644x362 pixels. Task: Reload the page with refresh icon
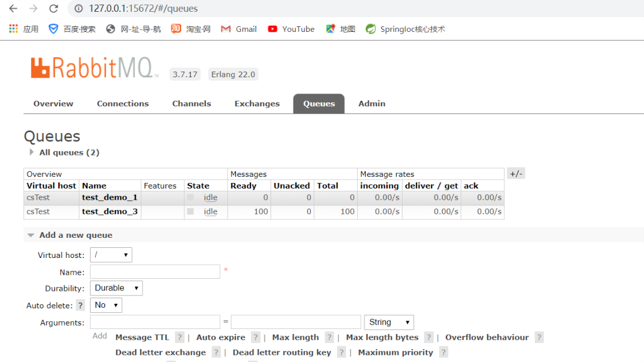[54, 8]
